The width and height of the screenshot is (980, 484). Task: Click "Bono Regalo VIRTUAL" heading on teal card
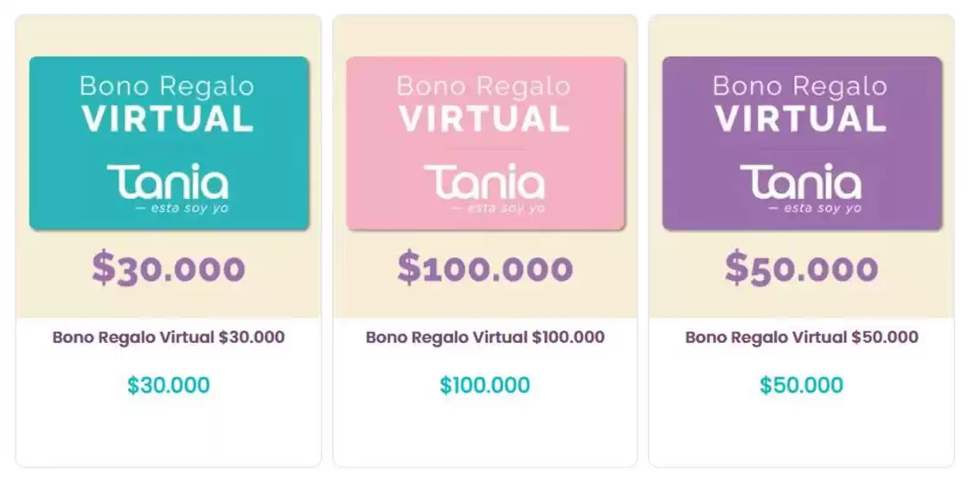click(x=168, y=103)
